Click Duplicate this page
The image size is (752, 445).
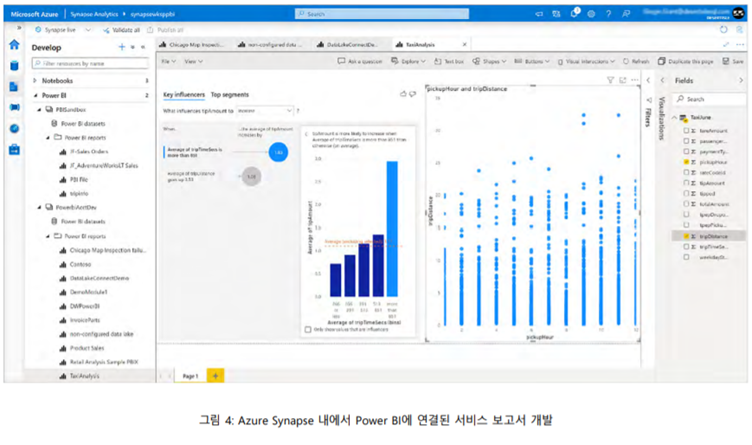(686, 61)
